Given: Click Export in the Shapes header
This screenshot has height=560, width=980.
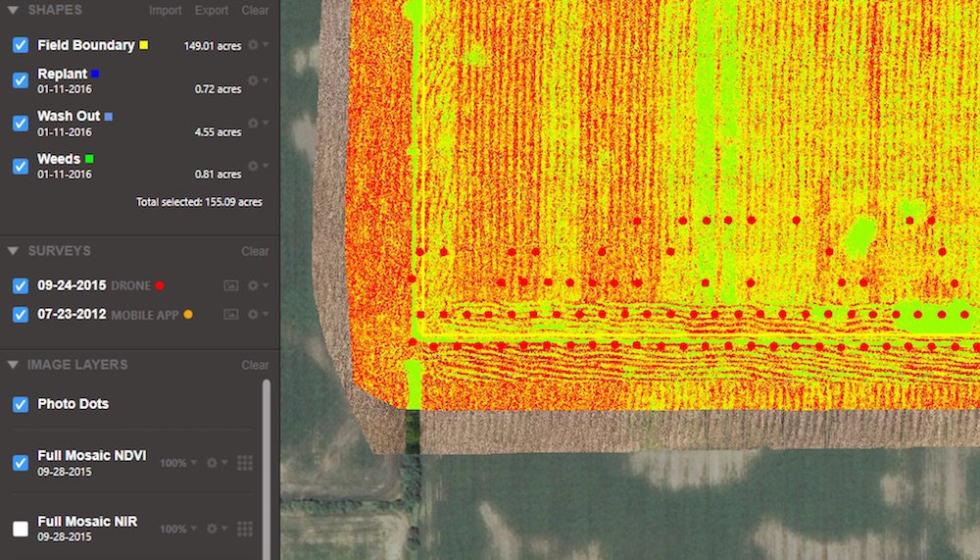Looking at the screenshot, I should (212, 10).
